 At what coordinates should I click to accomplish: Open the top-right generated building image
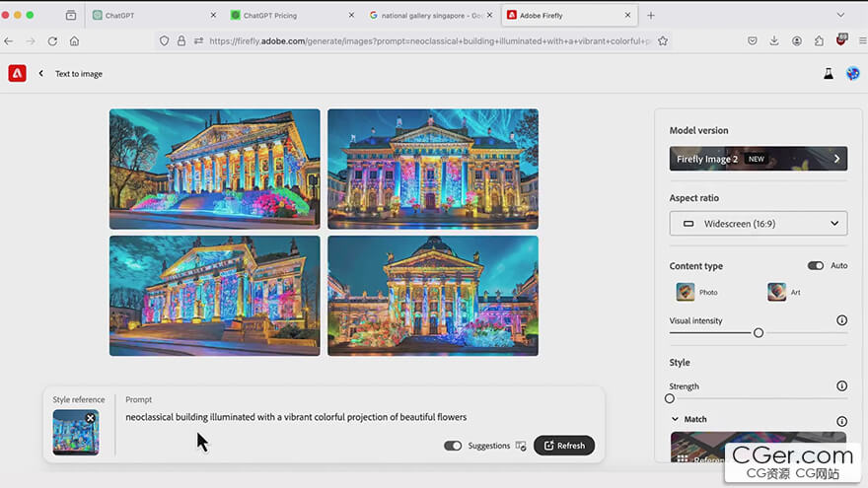(433, 169)
